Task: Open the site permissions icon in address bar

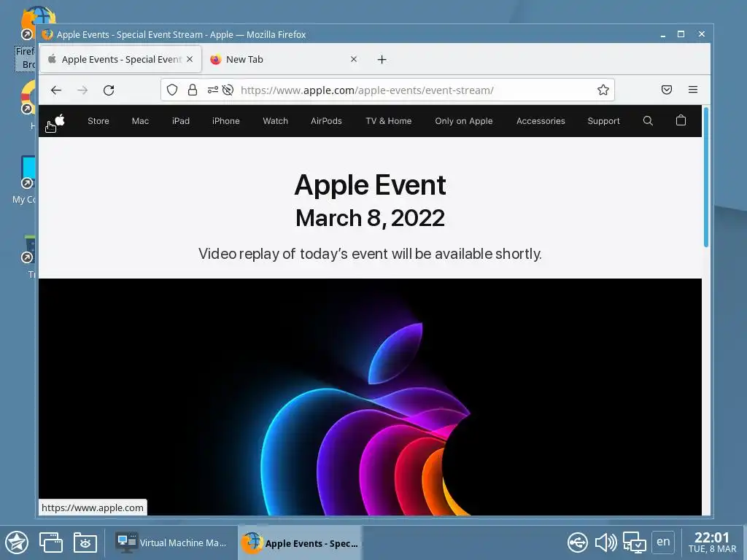Action: tap(212, 90)
